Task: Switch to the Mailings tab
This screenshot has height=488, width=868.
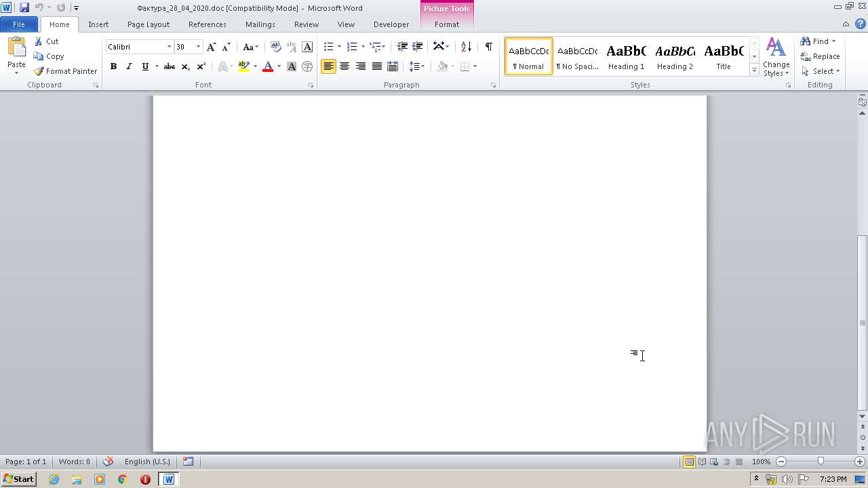Action: click(260, 24)
